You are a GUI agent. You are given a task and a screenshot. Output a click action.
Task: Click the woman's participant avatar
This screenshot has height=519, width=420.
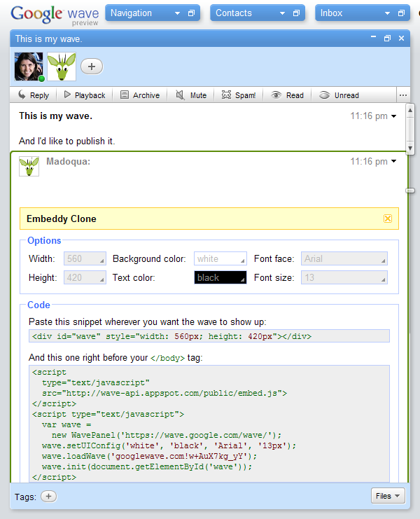[x=29, y=67]
